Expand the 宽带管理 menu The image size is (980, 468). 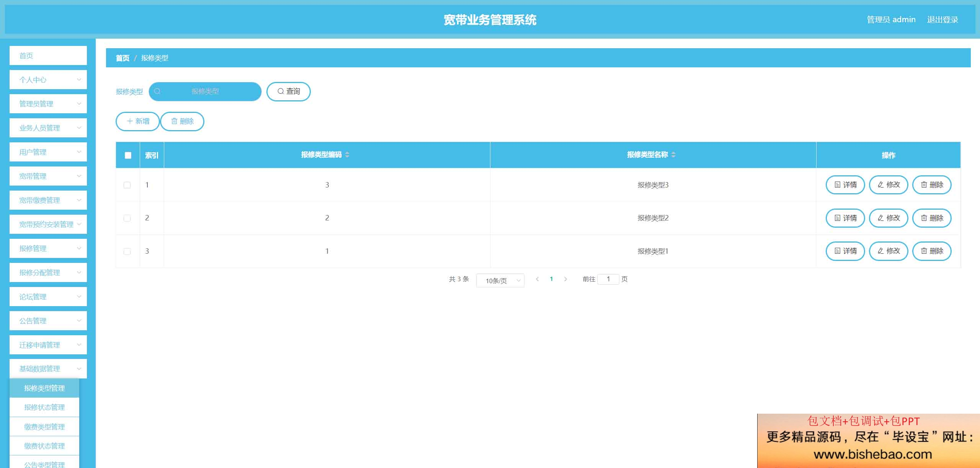48,176
